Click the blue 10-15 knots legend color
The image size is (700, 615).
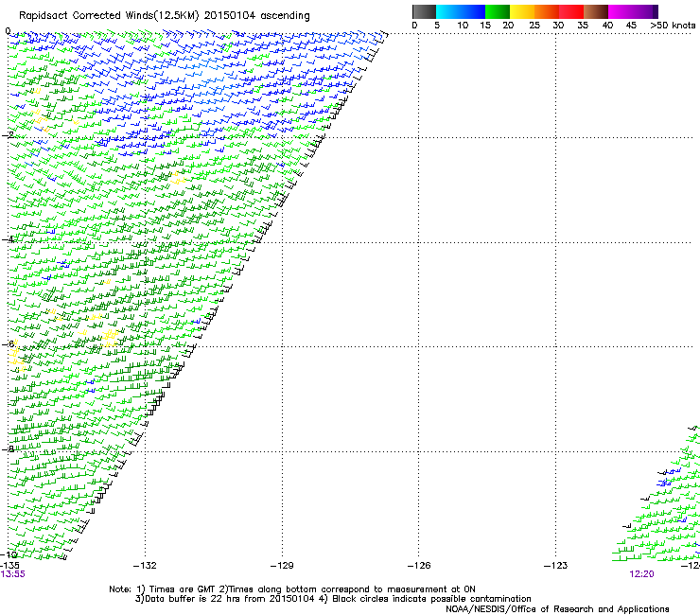(473, 11)
